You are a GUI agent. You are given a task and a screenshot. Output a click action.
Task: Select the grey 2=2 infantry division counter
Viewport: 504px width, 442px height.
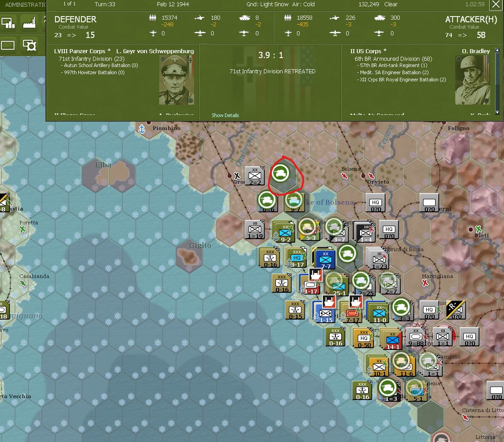(255, 177)
